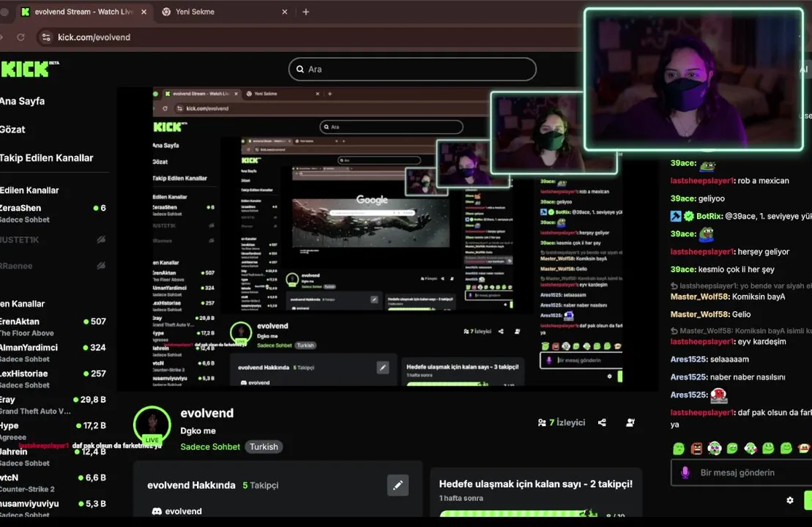Open Eray Grand Theft Auto channel
Viewport: 812px width, 527px height.
[53, 405]
